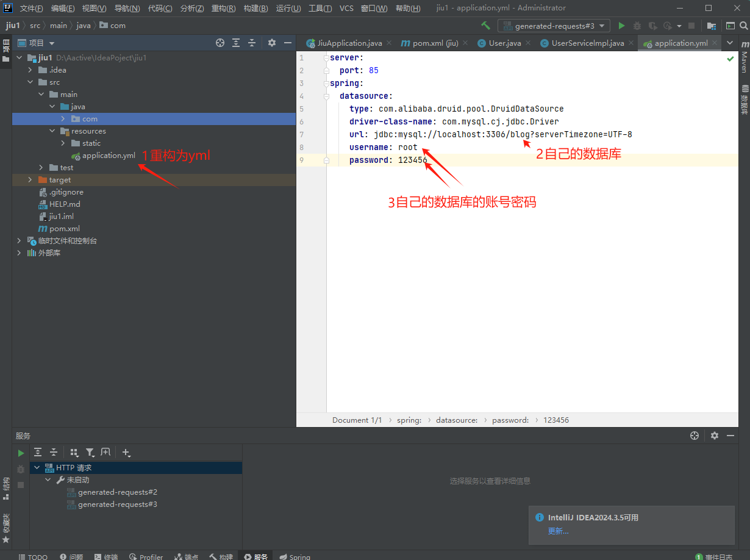This screenshot has width=750, height=560.
Task: Click the Select Opened File target icon in Project panel
Action: [x=220, y=43]
